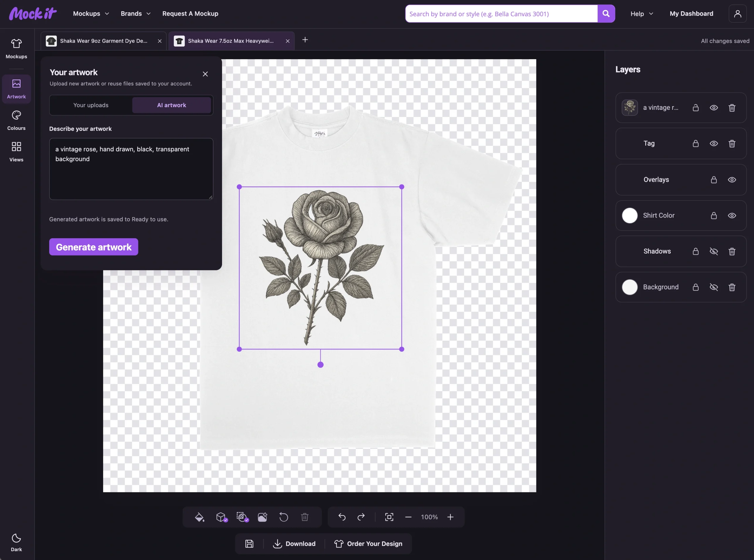Show the Background layer
The width and height of the screenshot is (754, 560).
point(714,287)
